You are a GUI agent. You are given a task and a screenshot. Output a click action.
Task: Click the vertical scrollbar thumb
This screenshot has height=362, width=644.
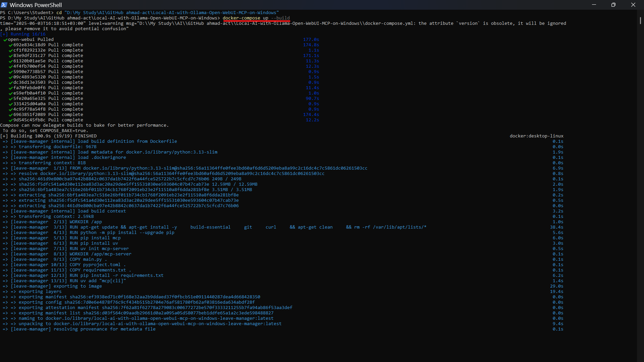click(x=640, y=20)
